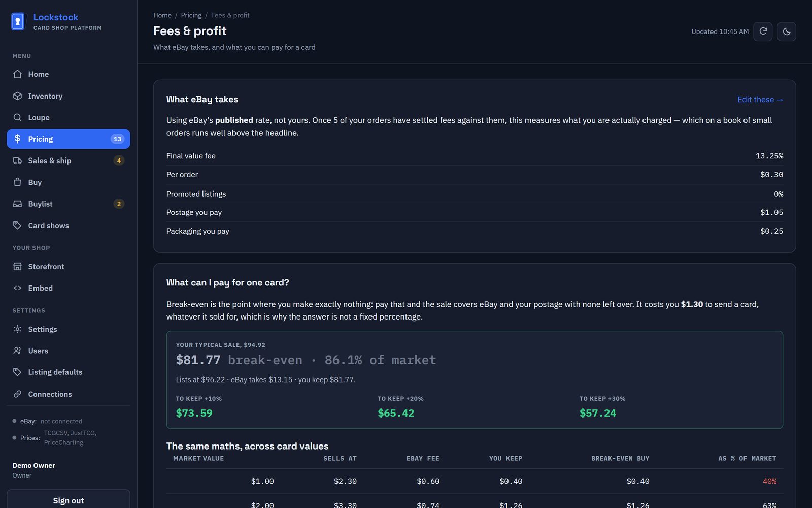Viewport: 812px width, 508px height.
Task: Click the To keep +20% amount $65.42
Action: pos(396,414)
